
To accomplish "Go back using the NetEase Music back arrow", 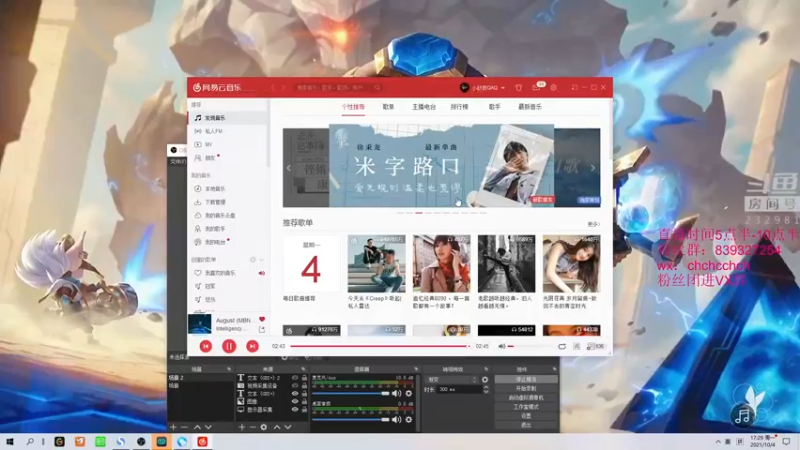I will tap(273, 88).
